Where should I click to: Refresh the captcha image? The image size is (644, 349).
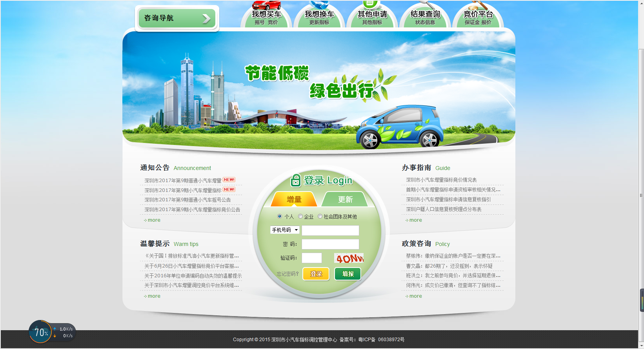click(x=349, y=258)
